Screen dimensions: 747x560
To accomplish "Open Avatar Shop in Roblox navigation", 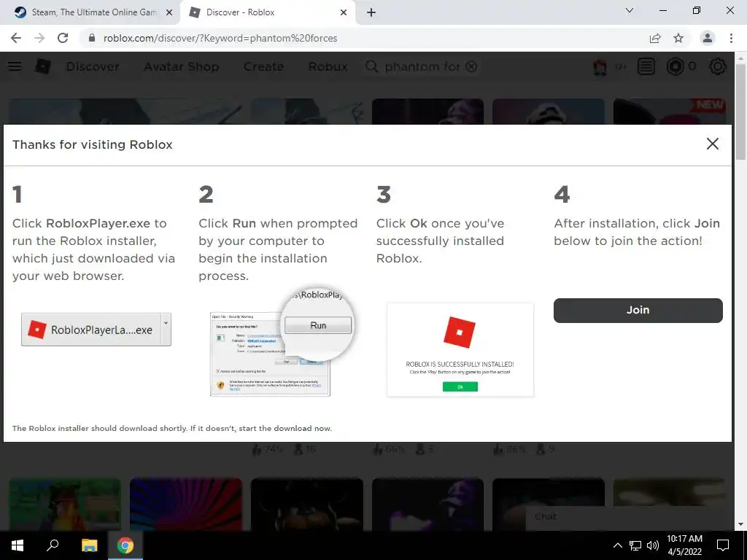I will point(182,66).
